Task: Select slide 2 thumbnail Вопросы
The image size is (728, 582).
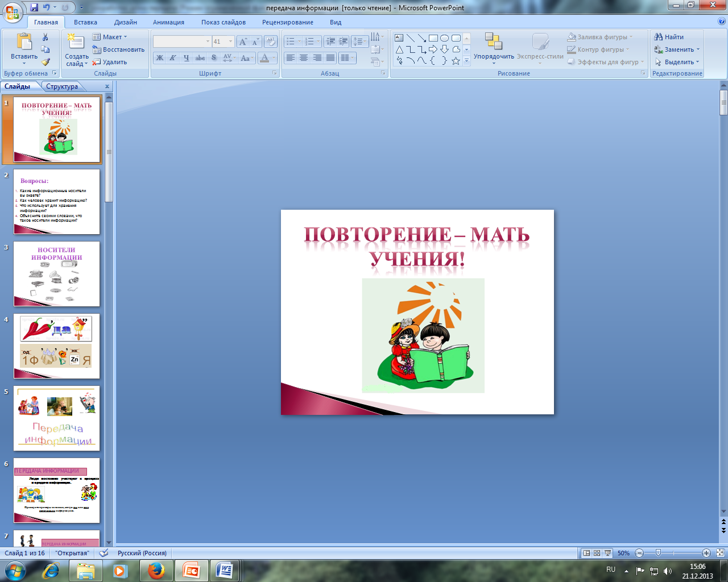Action: (x=56, y=202)
